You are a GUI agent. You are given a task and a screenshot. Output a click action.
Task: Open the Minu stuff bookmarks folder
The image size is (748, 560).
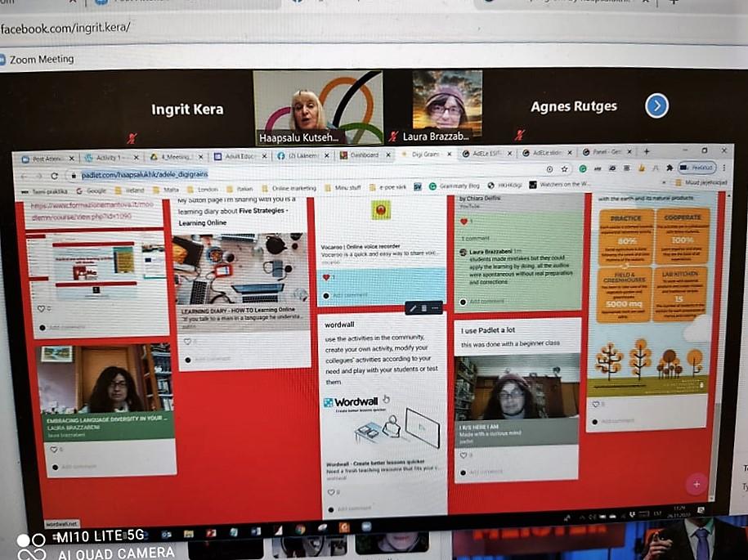pyautogui.click(x=343, y=188)
